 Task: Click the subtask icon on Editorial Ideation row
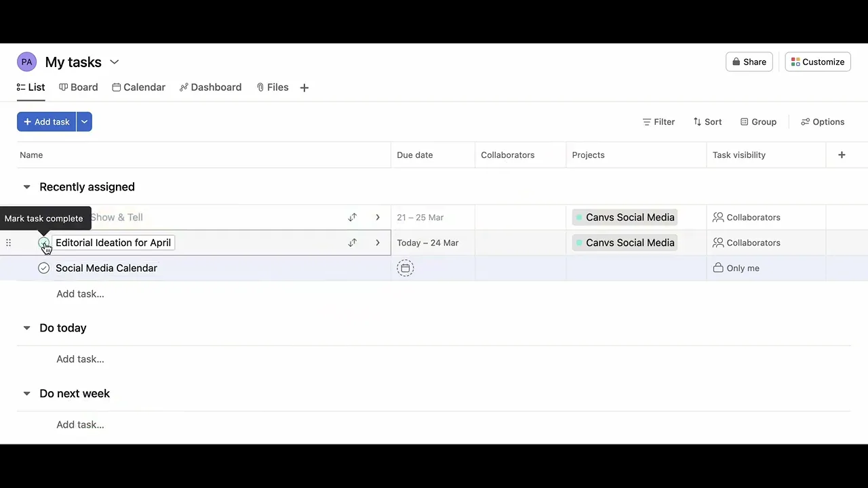(x=353, y=243)
